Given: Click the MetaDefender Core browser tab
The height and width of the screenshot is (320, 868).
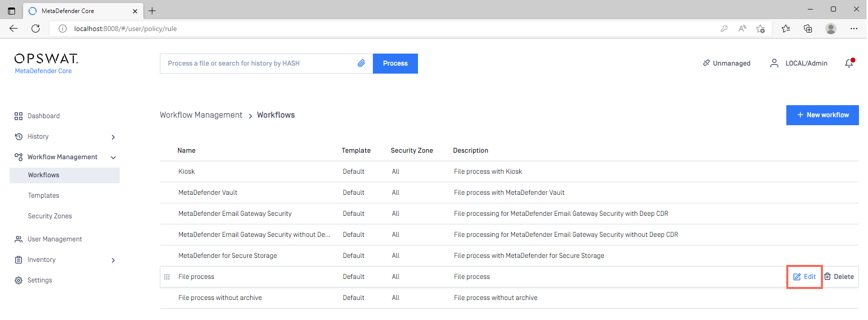Looking at the screenshot, I should [x=83, y=11].
